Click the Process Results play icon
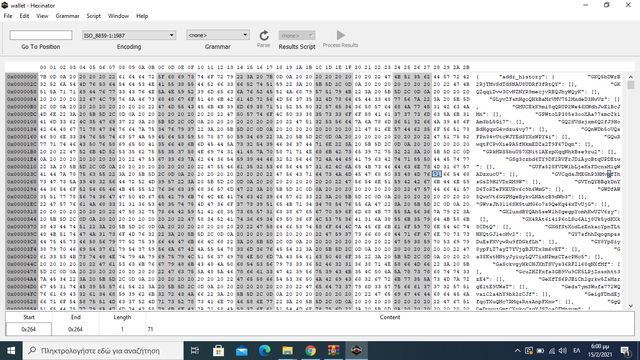The image size is (640, 360). click(x=340, y=35)
